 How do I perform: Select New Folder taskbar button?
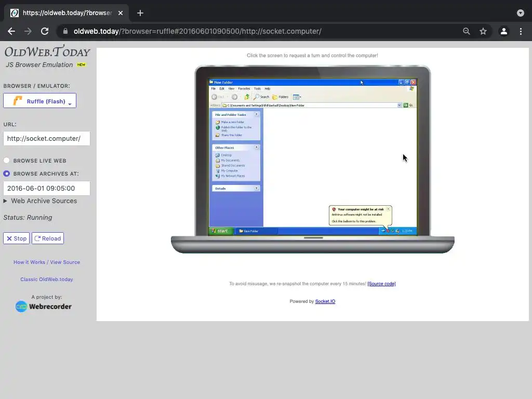257,231
